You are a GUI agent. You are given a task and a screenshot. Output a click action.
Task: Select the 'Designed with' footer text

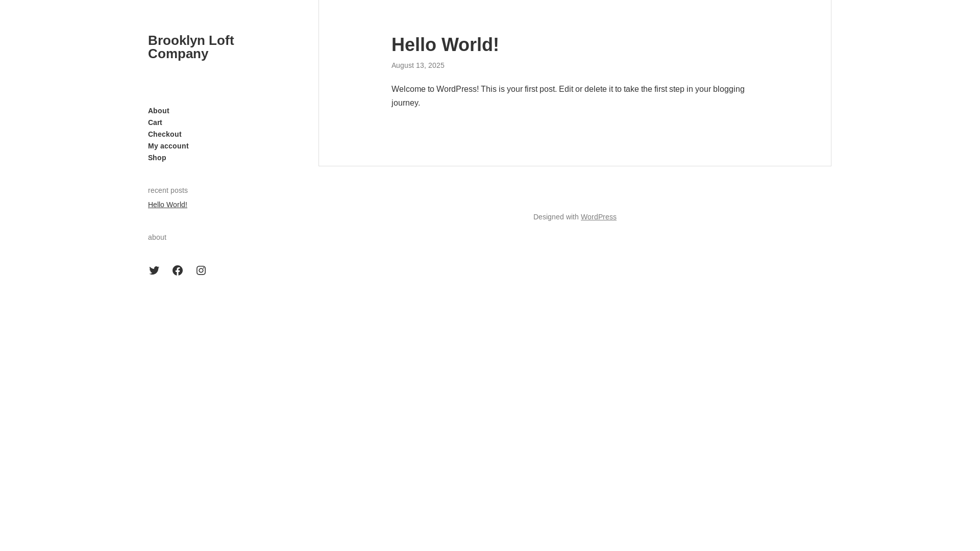[556, 217]
